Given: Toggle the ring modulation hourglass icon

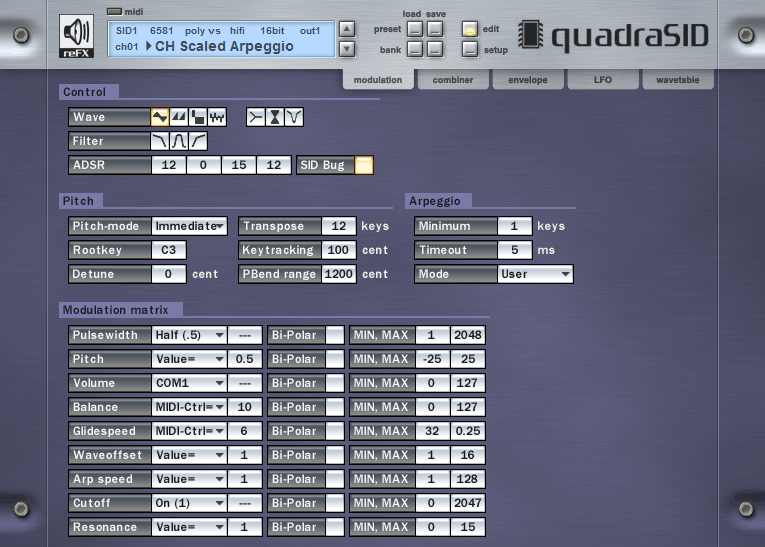Looking at the screenshot, I should pos(275,117).
